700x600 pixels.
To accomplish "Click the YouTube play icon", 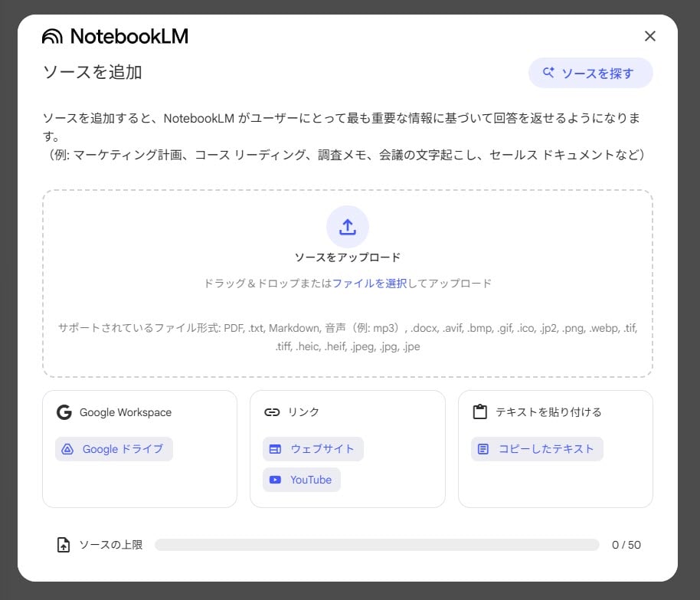I will (x=275, y=480).
